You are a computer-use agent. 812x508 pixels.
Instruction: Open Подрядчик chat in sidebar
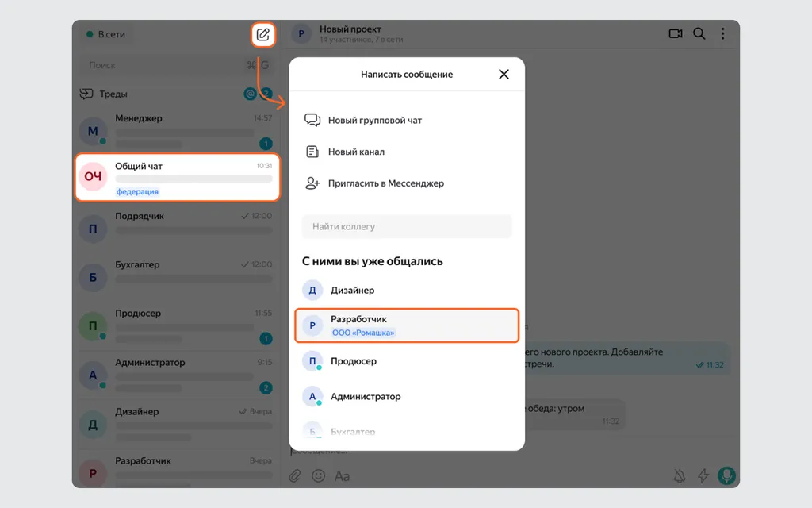point(176,228)
